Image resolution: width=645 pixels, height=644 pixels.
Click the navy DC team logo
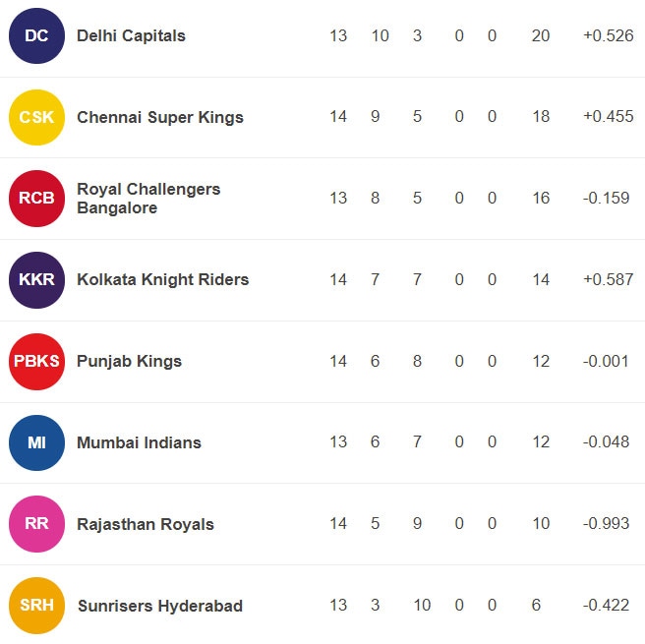tap(36, 35)
